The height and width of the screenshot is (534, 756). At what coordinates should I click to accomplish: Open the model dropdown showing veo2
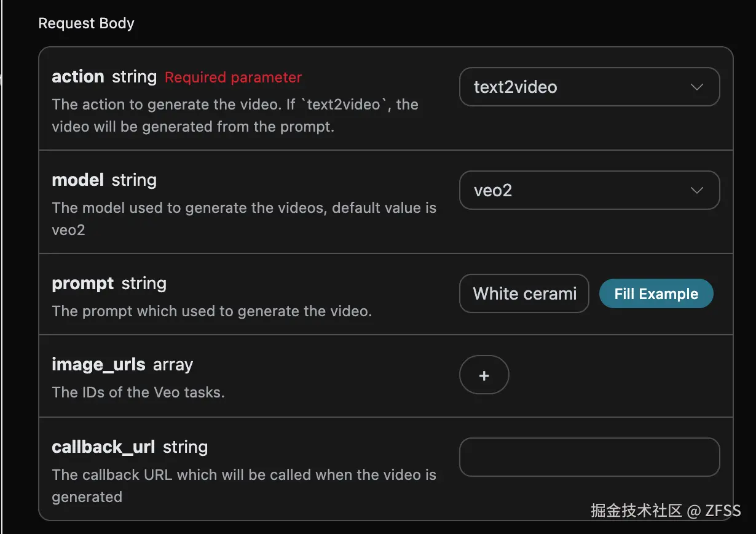(x=589, y=190)
